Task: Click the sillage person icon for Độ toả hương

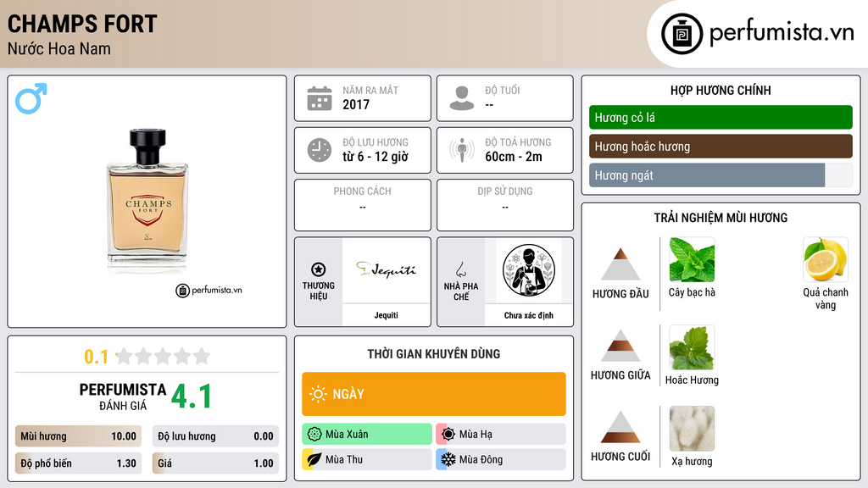Action: [462, 150]
